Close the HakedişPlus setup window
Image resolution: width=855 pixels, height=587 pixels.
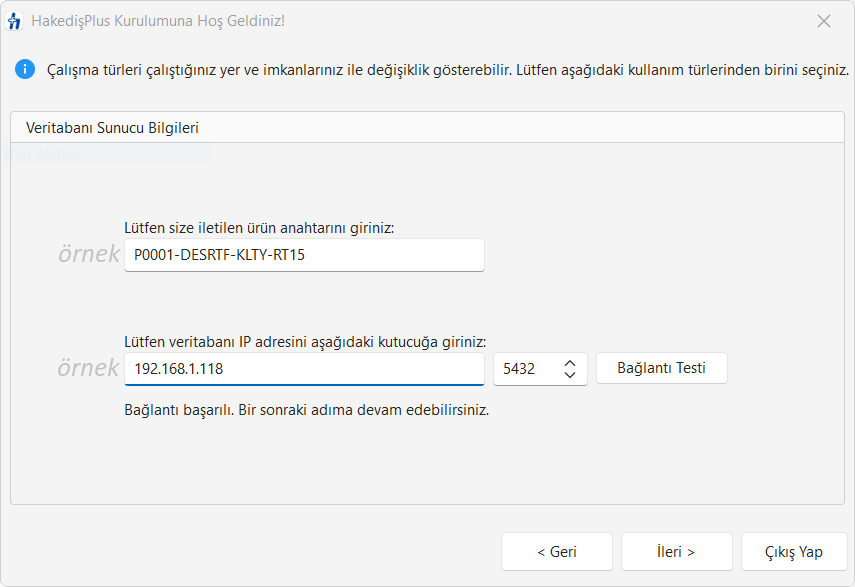tap(824, 21)
